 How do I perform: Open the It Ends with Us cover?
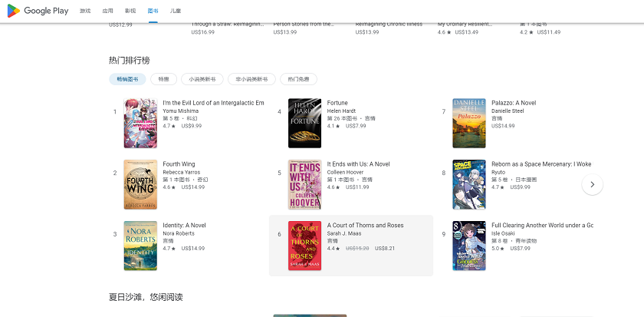coord(305,185)
